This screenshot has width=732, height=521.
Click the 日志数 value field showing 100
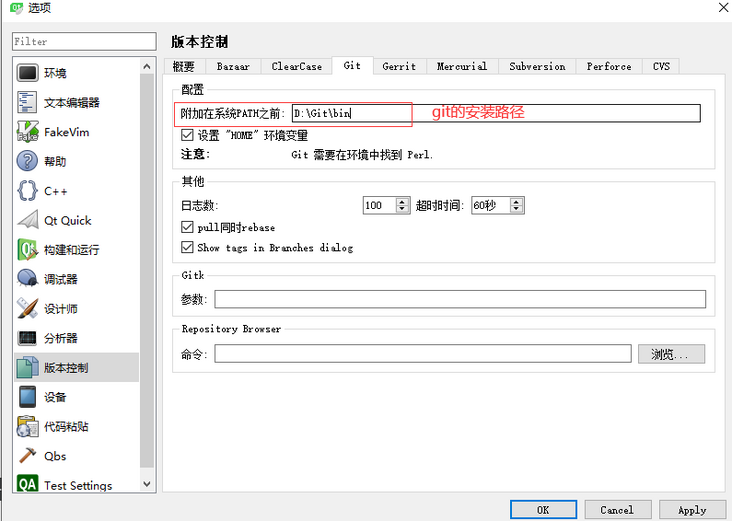379,205
